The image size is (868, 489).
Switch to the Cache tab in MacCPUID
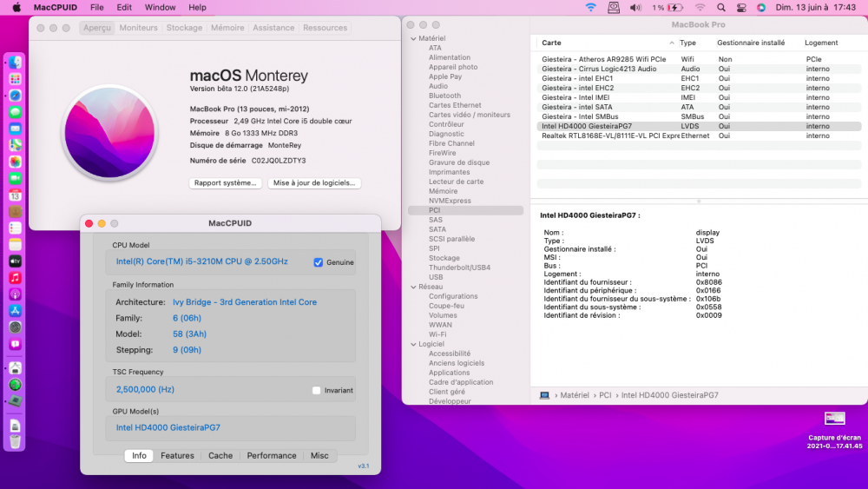[x=220, y=456]
